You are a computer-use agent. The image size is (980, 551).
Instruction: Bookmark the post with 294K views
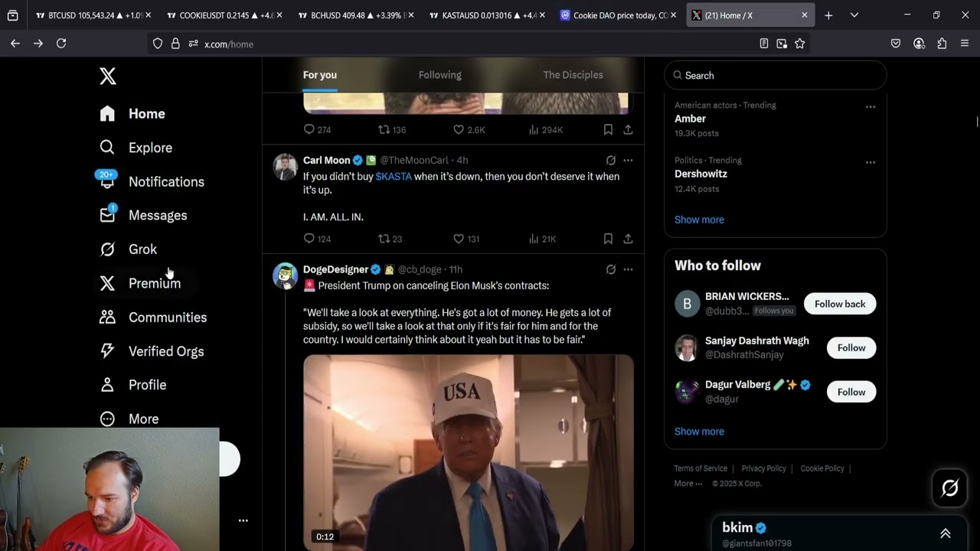coord(608,130)
